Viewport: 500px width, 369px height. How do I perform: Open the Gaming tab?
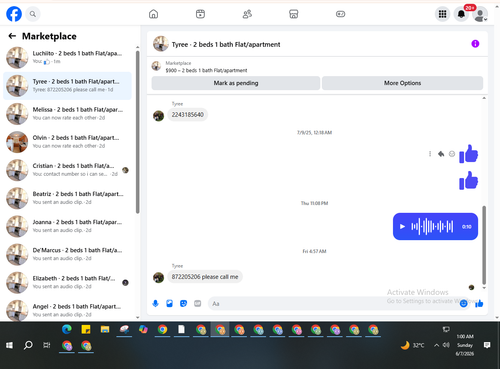pos(340,14)
